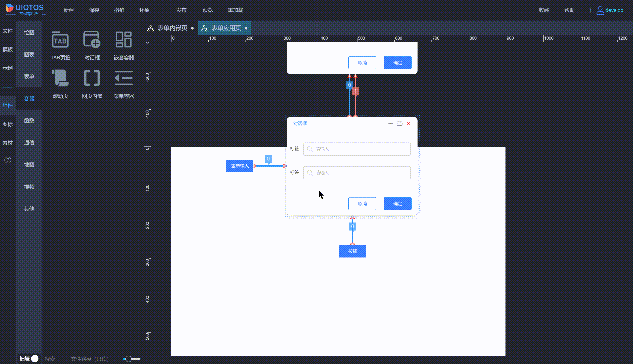Select the 表单输入 node on canvas
Viewport: 633px width, 364px height.
pos(240,166)
